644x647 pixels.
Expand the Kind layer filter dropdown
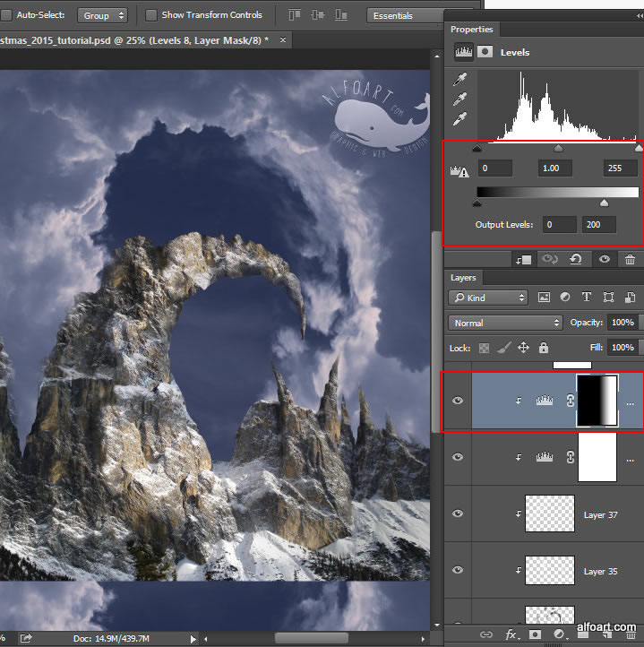[x=488, y=298]
